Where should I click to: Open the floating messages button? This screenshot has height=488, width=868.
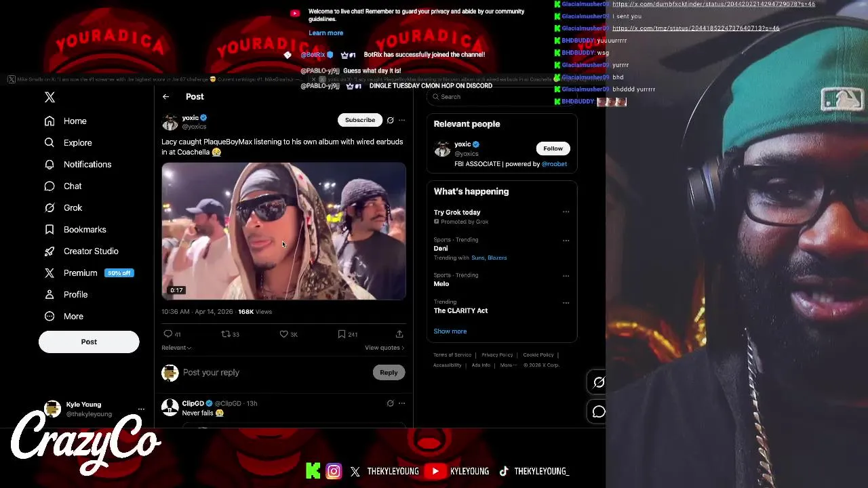pyautogui.click(x=599, y=412)
